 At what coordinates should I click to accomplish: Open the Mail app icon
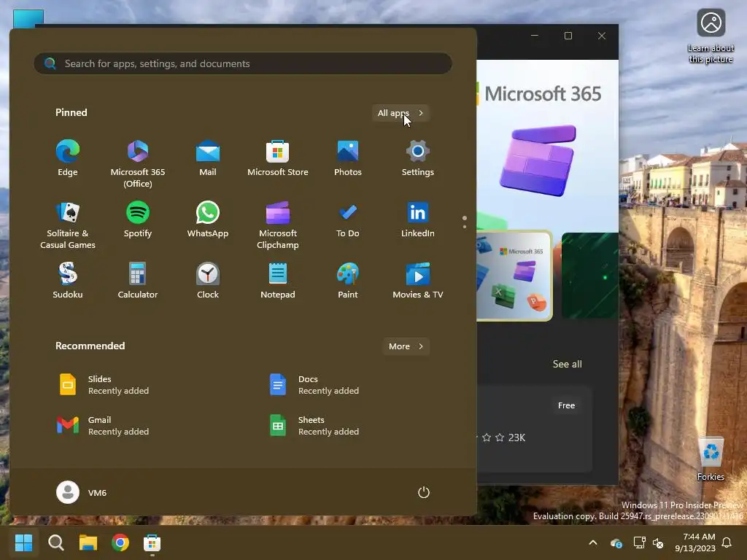[208, 158]
